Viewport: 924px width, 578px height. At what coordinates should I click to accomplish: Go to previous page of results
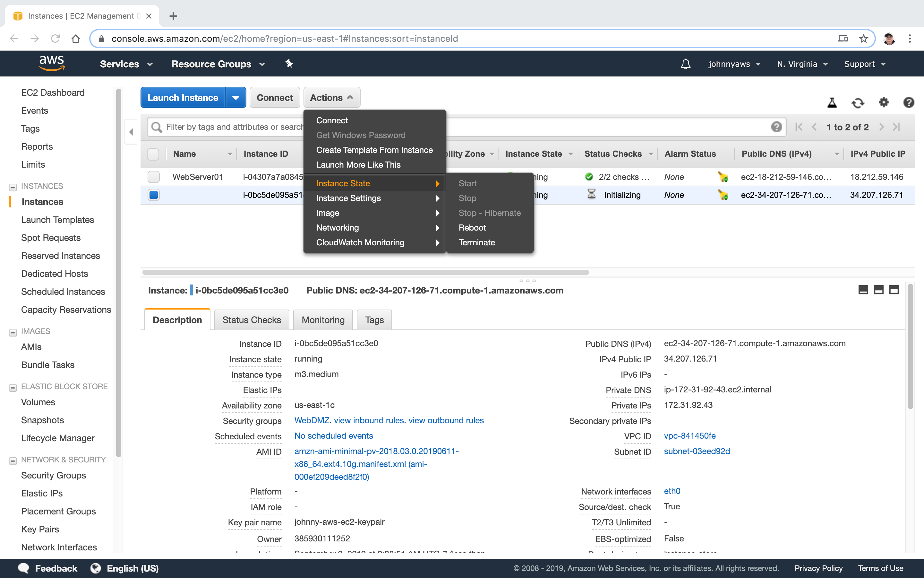click(x=814, y=127)
